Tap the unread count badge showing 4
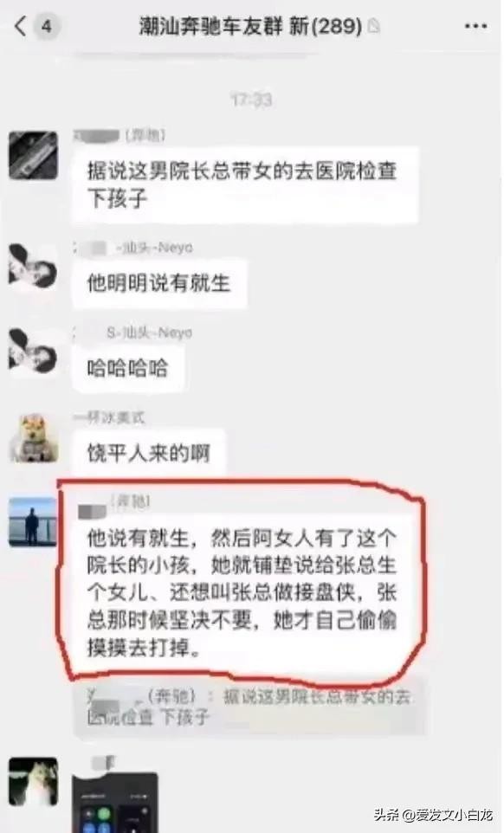This screenshot has width=504, height=833. pos(47,25)
